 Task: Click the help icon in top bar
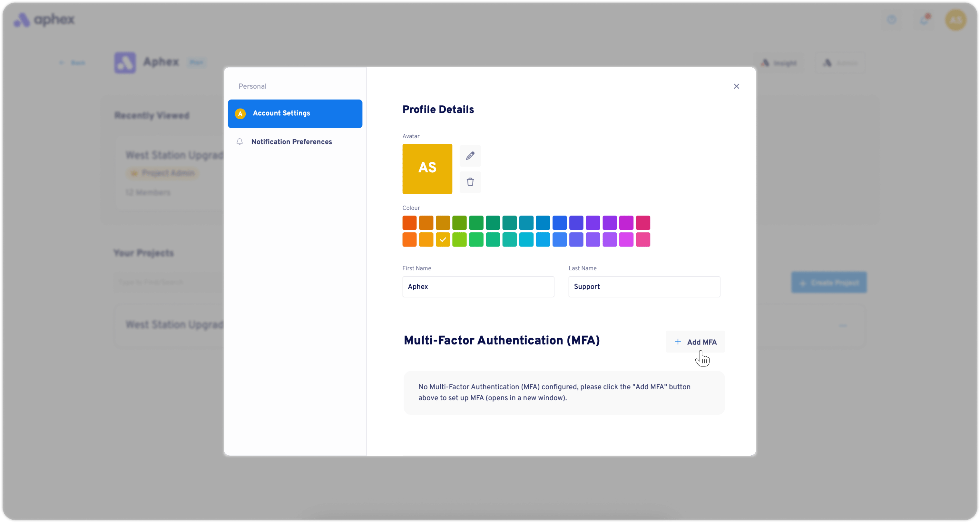891,20
